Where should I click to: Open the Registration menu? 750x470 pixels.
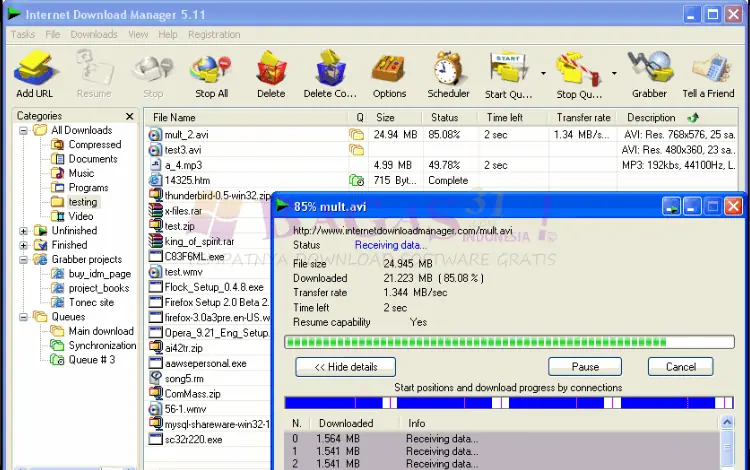pos(214,34)
